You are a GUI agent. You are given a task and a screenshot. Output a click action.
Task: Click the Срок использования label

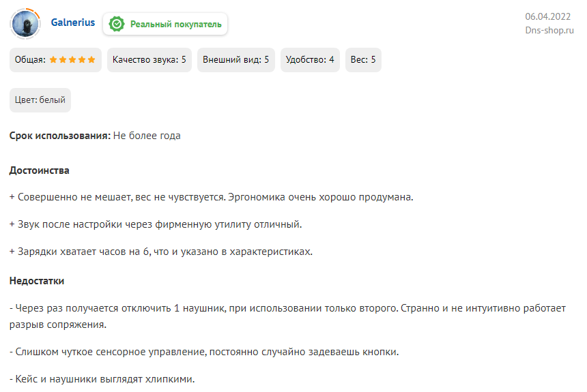60,136
